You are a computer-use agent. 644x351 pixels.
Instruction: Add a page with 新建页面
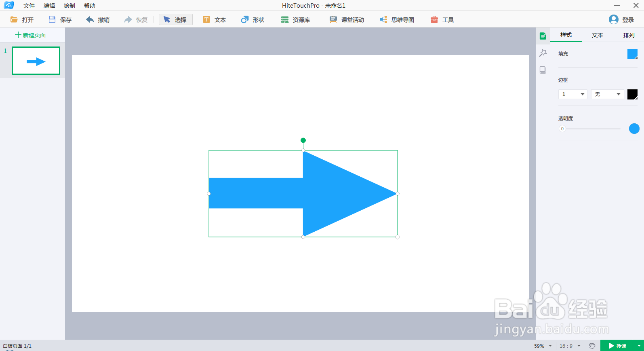pos(30,35)
